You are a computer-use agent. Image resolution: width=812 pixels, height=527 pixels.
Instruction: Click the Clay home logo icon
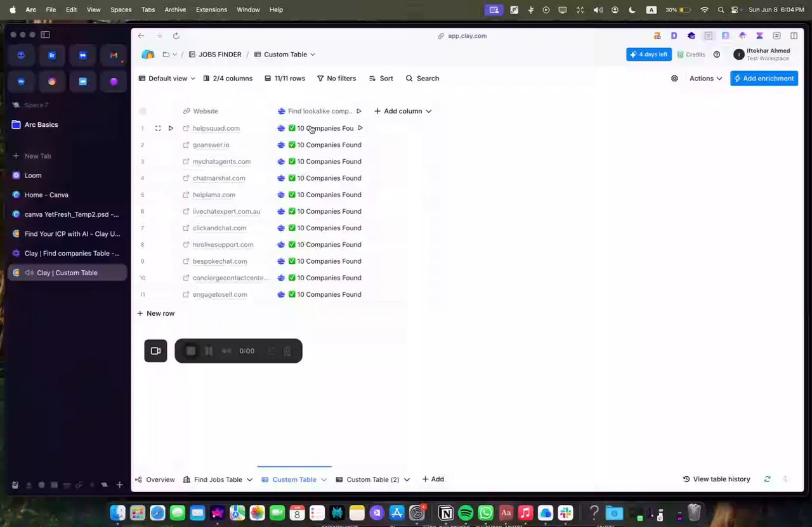coord(148,55)
